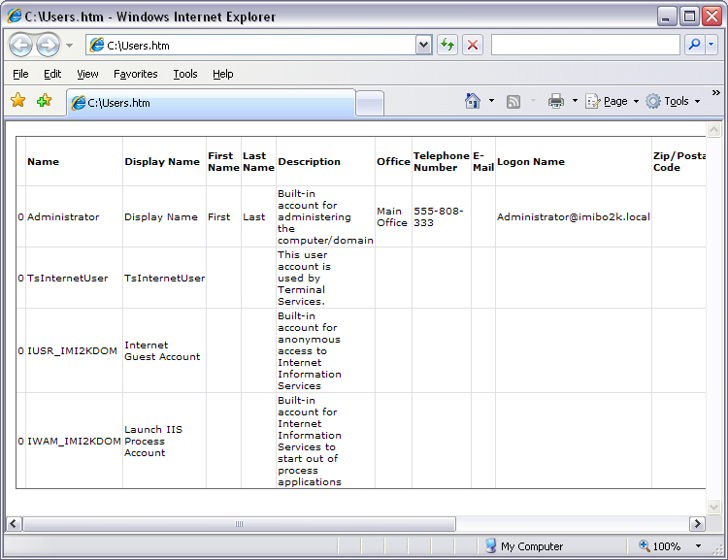
Task: Click the horizontal scrollbar right arrow
Action: click(x=697, y=524)
